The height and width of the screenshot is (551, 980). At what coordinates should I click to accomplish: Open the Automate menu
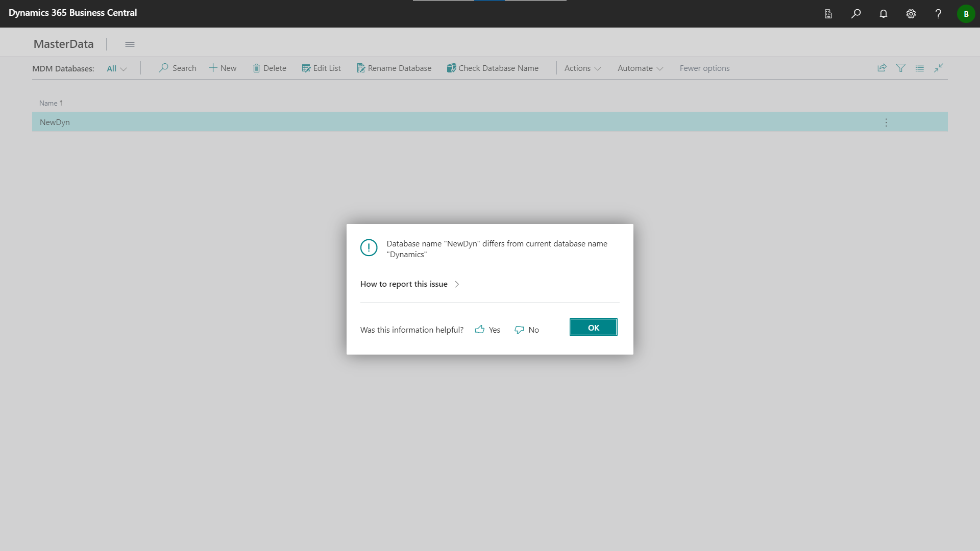tap(640, 68)
